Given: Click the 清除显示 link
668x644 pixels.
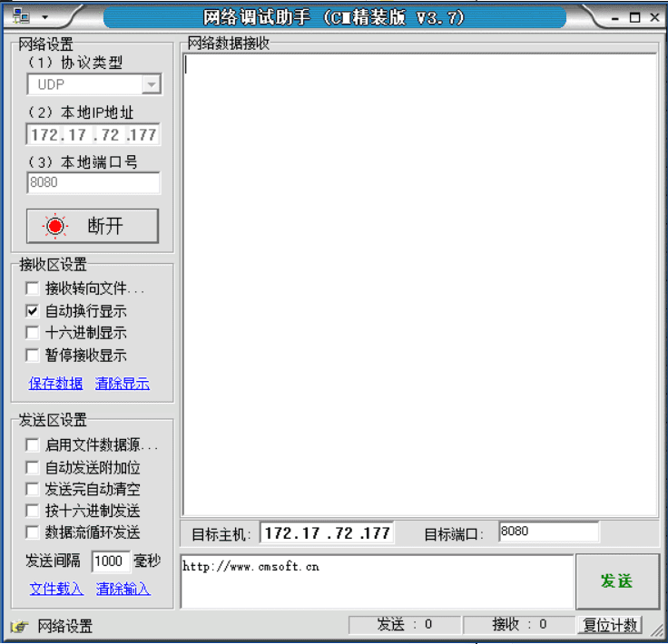Looking at the screenshot, I should click(123, 383).
